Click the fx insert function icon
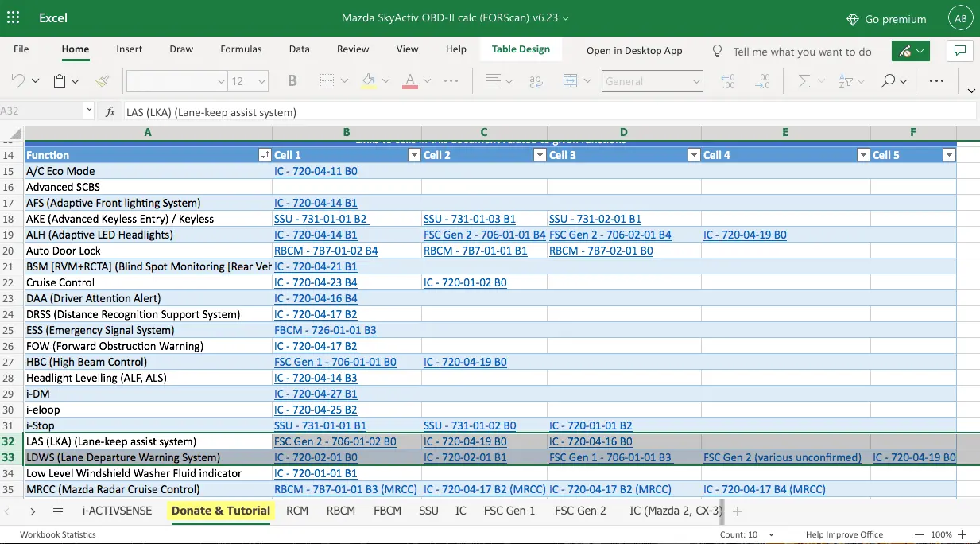This screenshot has height=544, width=980. click(110, 112)
